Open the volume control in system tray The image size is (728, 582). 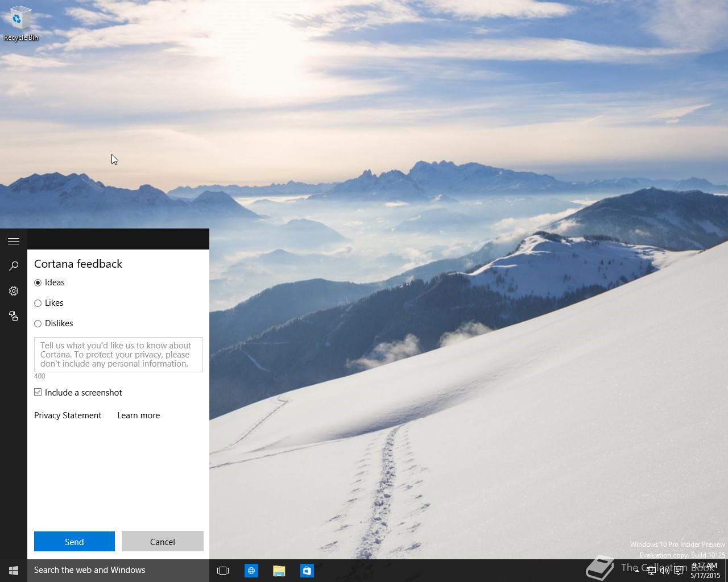[664, 571]
